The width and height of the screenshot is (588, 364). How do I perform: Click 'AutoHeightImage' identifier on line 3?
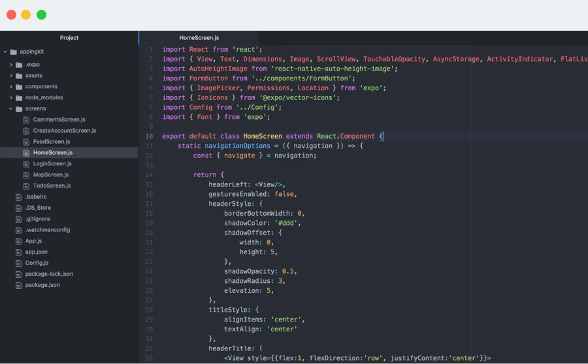tap(218, 69)
